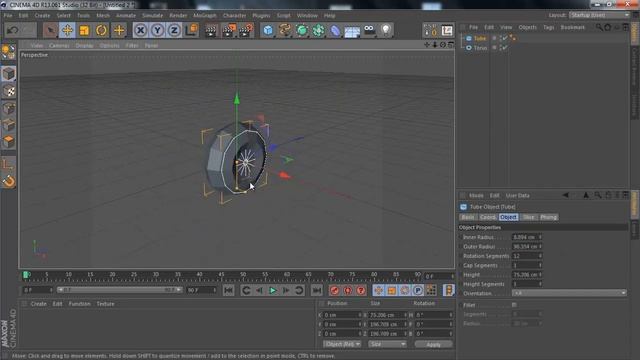
Task: Open the File menu
Action: tap(8, 16)
